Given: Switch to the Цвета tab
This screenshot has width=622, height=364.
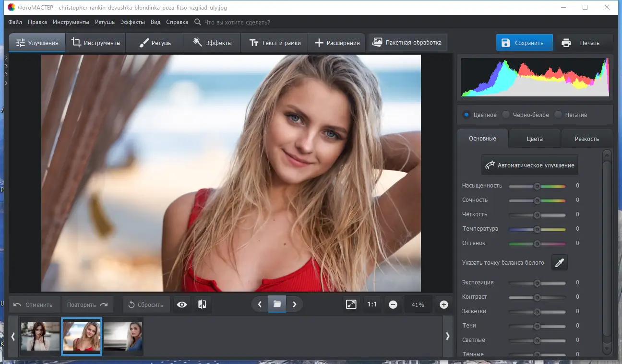Looking at the screenshot, I should [x=535, y=139].
